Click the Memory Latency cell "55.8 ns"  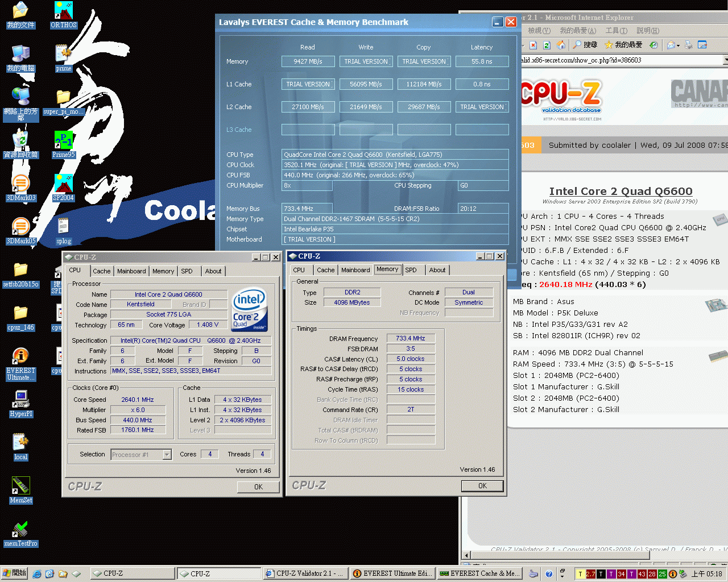click(x=482, y=61)
